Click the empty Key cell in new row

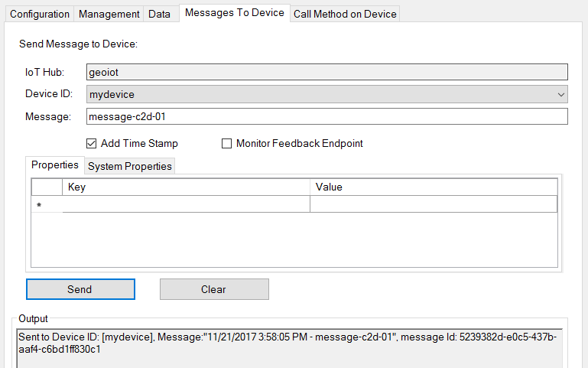[186, 204]
